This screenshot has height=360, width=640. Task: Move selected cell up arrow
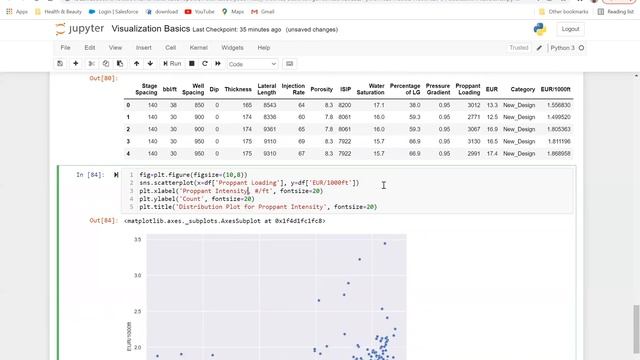[136, 64]
